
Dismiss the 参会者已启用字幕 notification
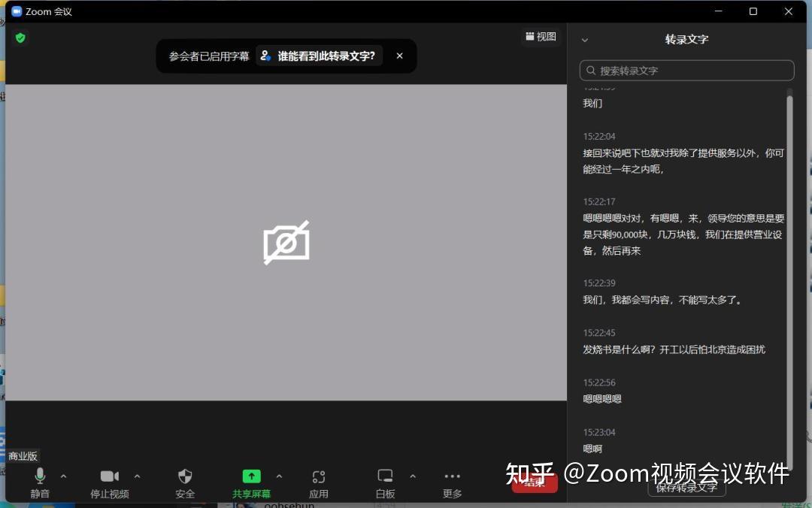point(399,56)
